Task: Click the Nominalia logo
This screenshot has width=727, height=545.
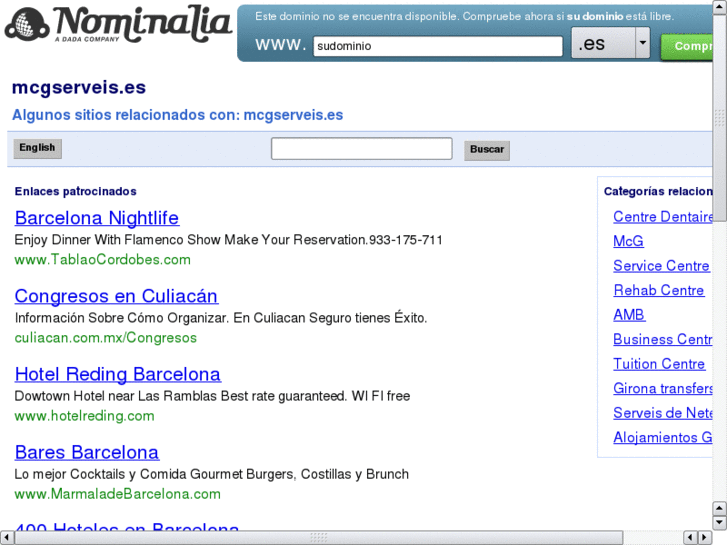Action: click(x=118, y=24)
